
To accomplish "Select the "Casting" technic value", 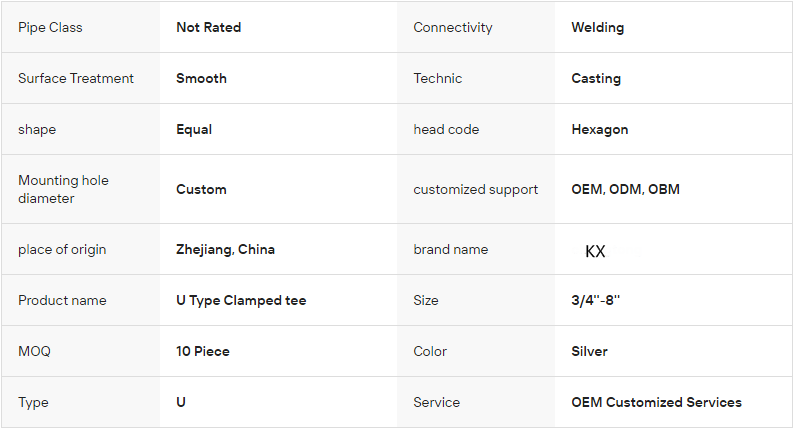I will point(596,78).
